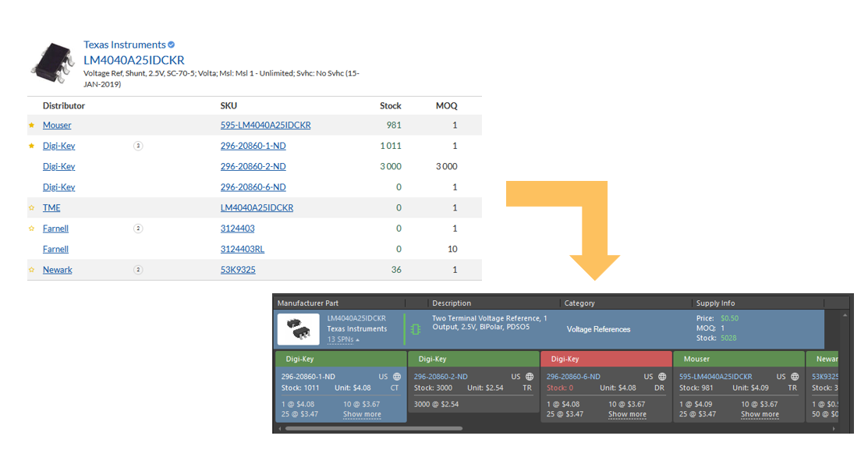Screen dimensions: 868x450
Task: Expand Show more on first Digi-Key card
Action: tap(362, 414)
